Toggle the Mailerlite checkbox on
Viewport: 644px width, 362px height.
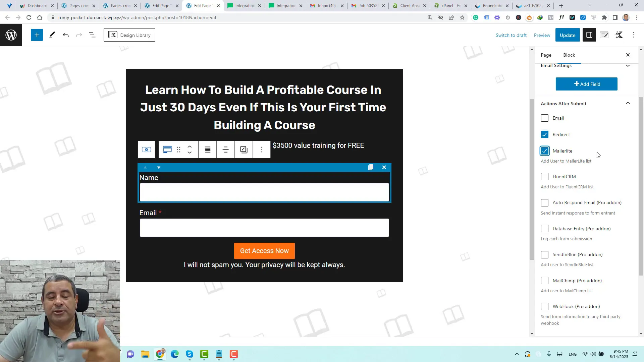coord(544,151)
